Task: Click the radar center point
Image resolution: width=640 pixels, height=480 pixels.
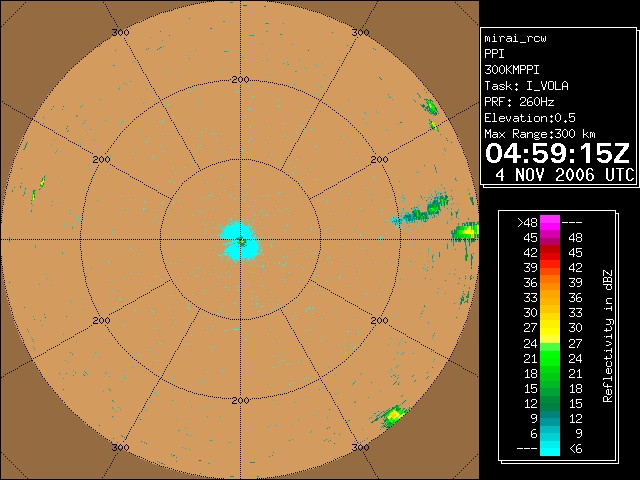Action: click(x=241, y=240)
